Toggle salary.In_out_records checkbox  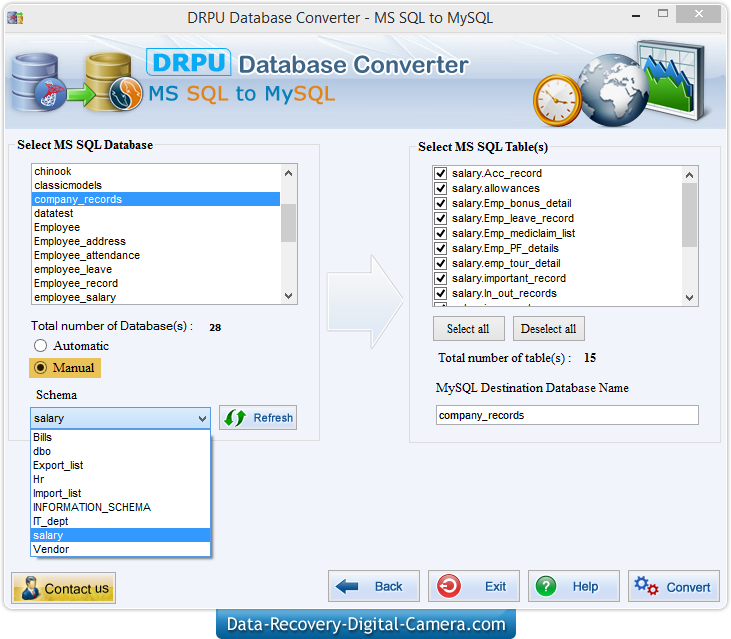pos(441,293)
